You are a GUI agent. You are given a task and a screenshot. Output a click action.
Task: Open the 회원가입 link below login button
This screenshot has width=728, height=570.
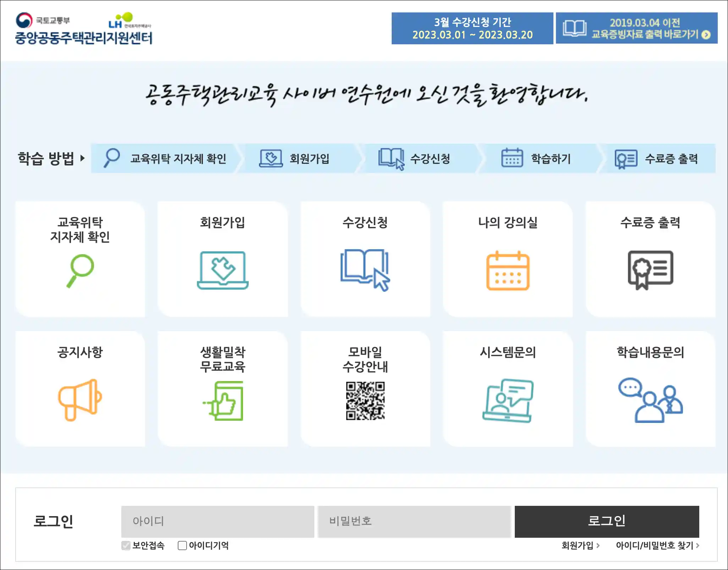(580, 545)
